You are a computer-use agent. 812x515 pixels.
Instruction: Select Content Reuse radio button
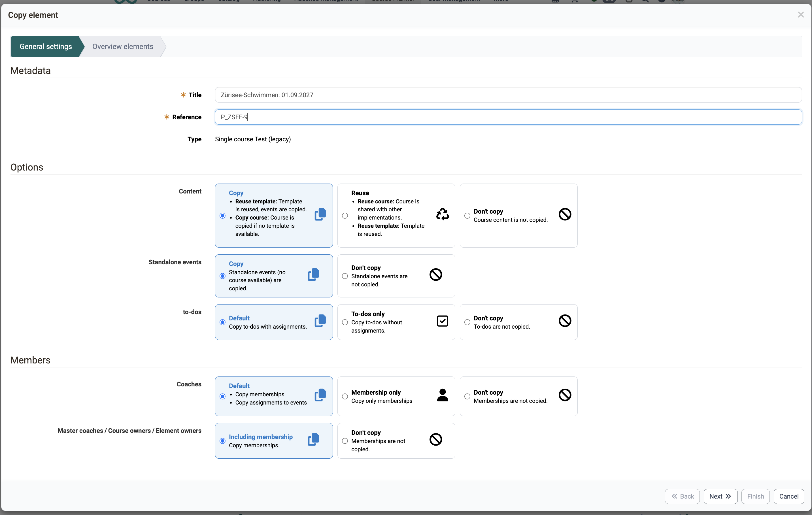(345, 216)
